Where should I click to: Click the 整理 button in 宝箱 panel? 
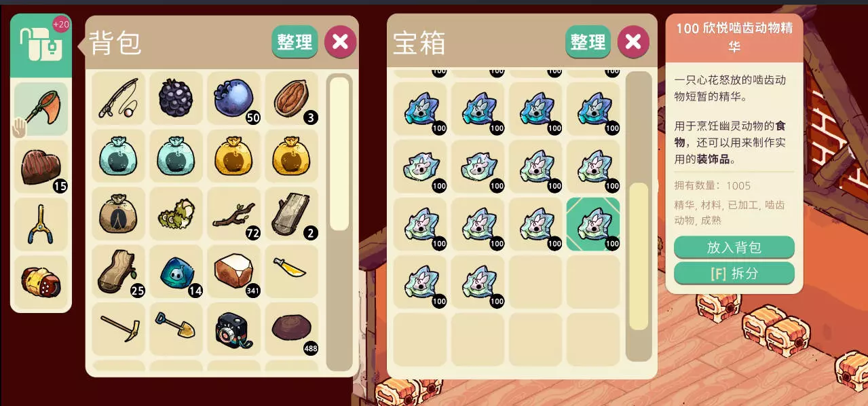point(588,42)
